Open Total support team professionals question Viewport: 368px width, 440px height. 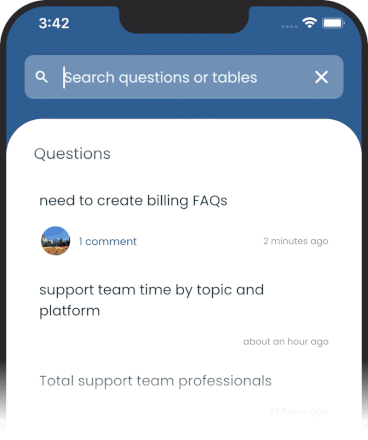(x=155, y=381)
